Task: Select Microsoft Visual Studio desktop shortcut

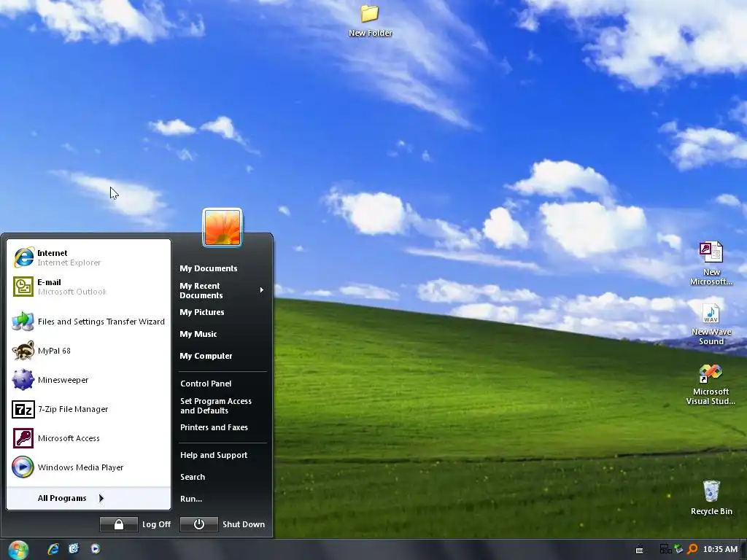Action: click(711, 385)
